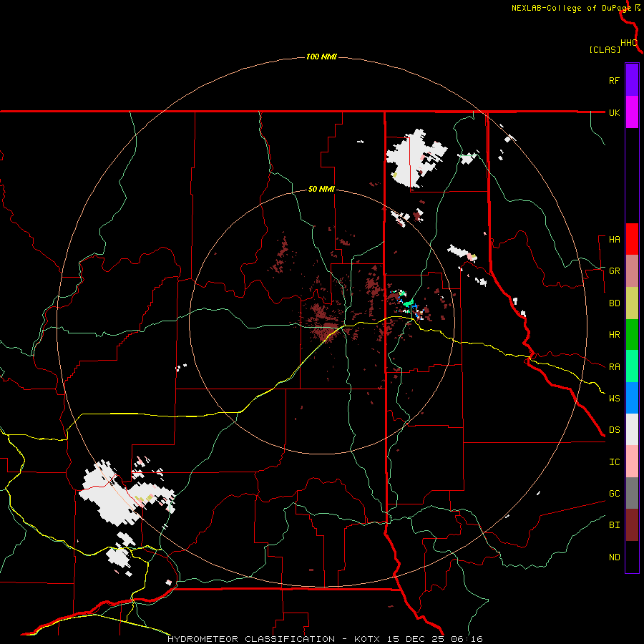Click the "DS" legend label
Screen dimensions: 644x644
[x=615, y=430]
